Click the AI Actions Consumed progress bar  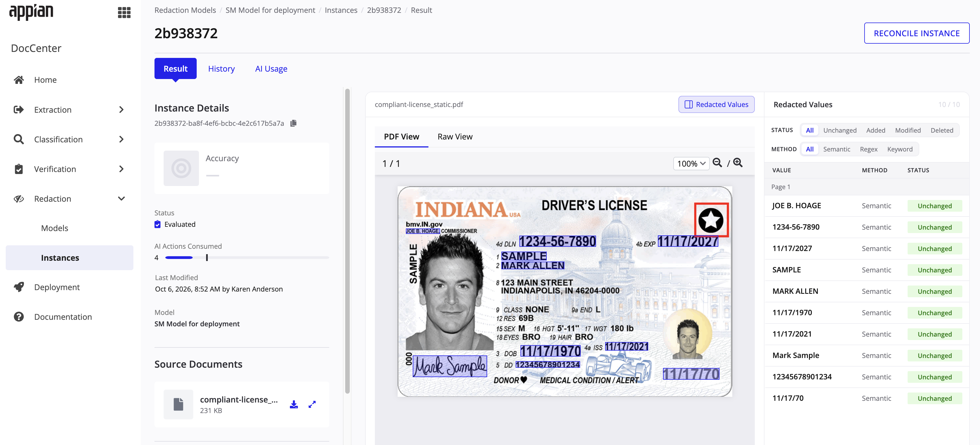click(247, 258)
